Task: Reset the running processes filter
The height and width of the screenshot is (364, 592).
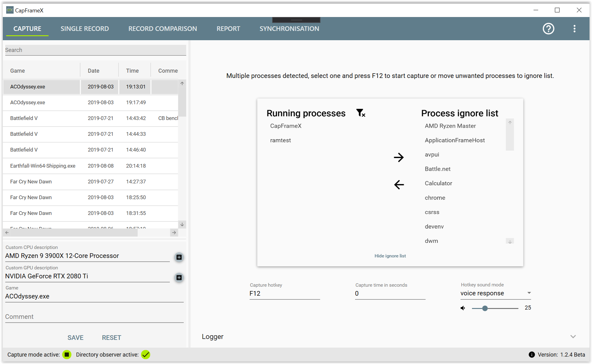Action: pos(361,113)
